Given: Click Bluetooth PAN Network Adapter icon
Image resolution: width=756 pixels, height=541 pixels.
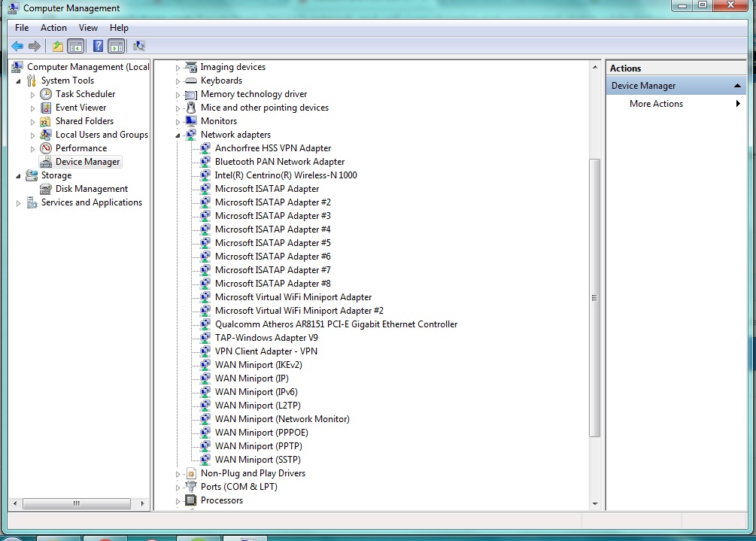Looking at the screenshot, I should [205, 162].
